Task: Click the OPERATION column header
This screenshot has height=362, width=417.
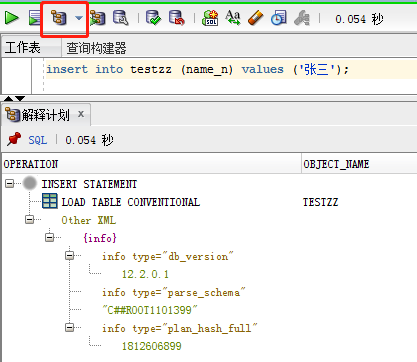Action: click(x=152, y=164)
